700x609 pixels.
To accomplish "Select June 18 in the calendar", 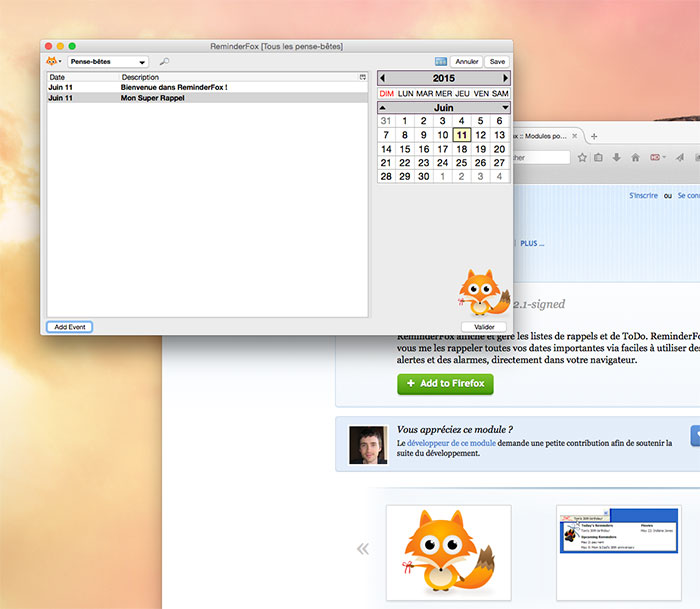I will (462, 149).
